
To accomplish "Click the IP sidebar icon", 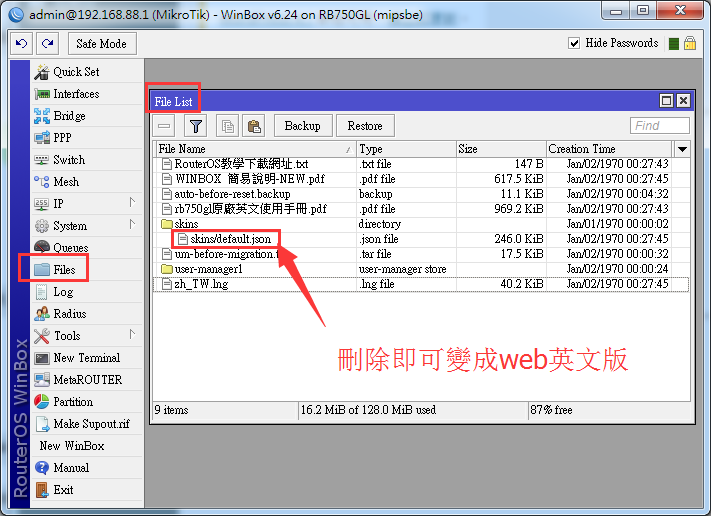I will pyautogui.click(x=41, y=204).
